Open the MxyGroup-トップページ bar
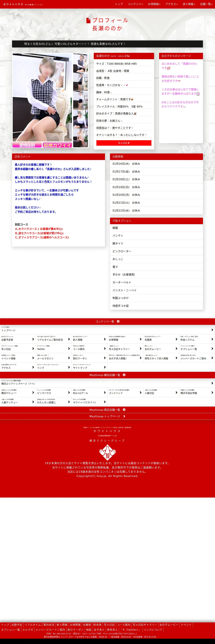The width and height of the screenshot is (215, 644). coord(107,416)
